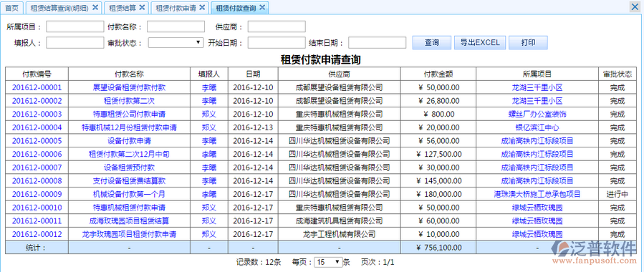The image size is (644, 272).
Task: Open 展望设备租赁付款付款 payment link
Action: 130,87
